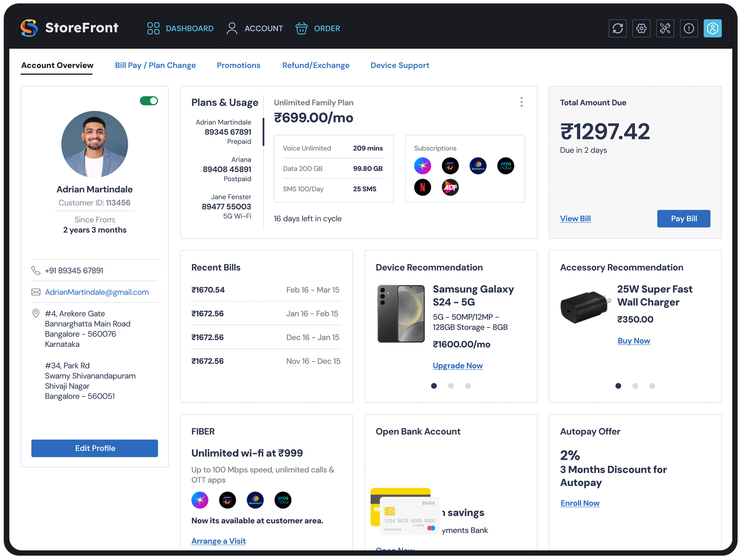Switch to the Device Support tab
This screenshot has width=741, height=560.
(x=400, y=65)
